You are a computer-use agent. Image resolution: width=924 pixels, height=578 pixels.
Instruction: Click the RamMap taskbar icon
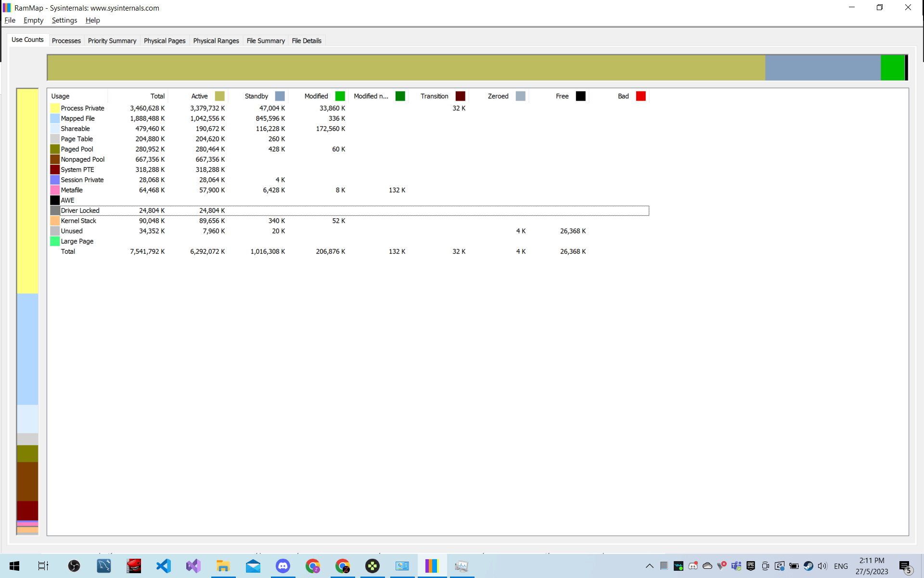click(x=431, y=566)
